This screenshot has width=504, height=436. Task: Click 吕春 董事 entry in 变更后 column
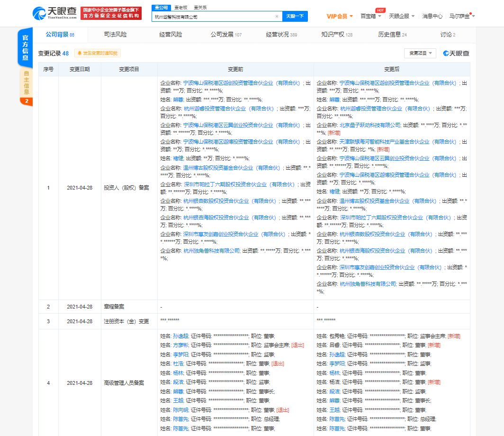tap(378, 345)
